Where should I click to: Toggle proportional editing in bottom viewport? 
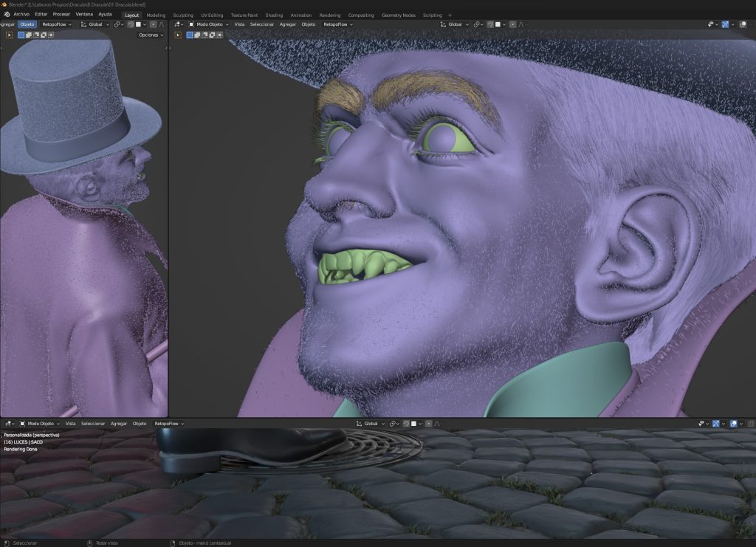click(x=429, y=424)
